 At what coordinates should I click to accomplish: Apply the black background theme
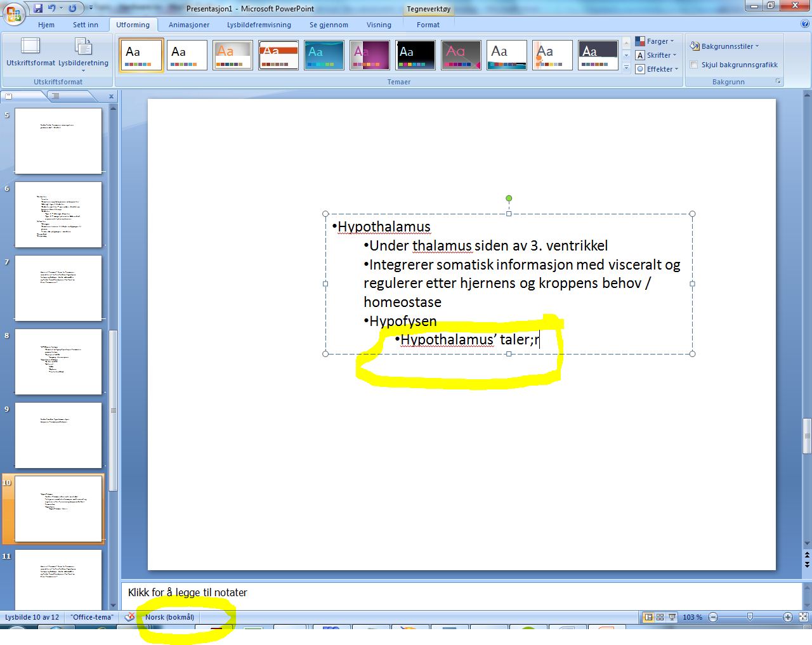click(x=416, y=55)
